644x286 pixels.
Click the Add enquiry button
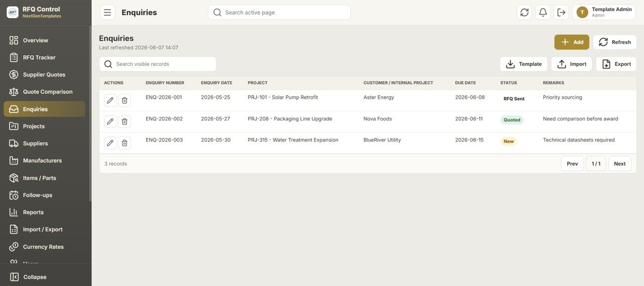tap(572, 42)
